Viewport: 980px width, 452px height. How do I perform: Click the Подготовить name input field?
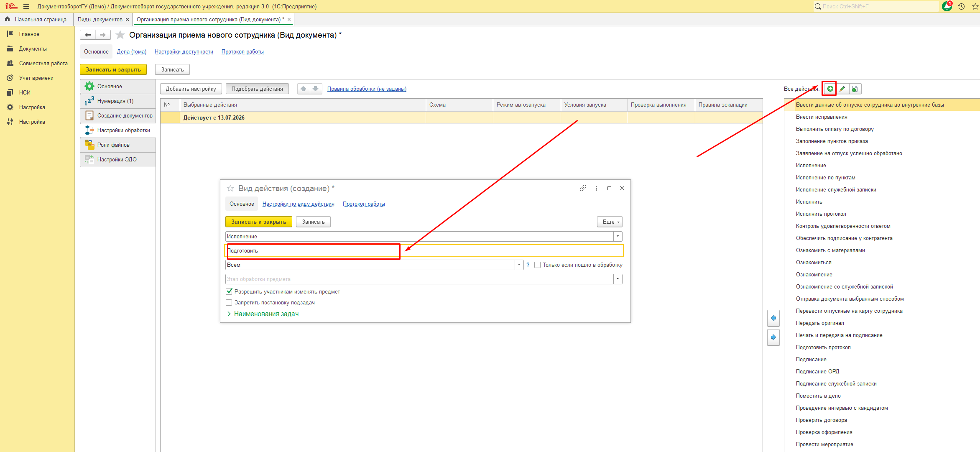tap(424, 250)
